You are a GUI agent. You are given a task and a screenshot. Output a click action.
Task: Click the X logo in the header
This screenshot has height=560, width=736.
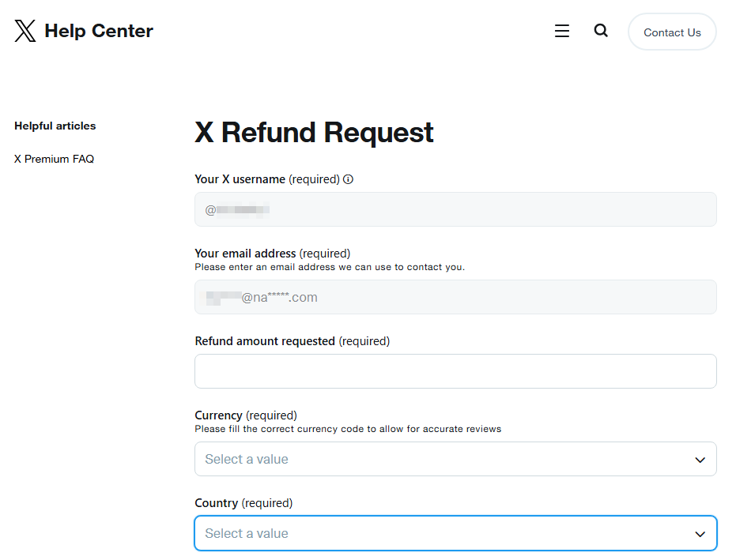tap(25, 31)
